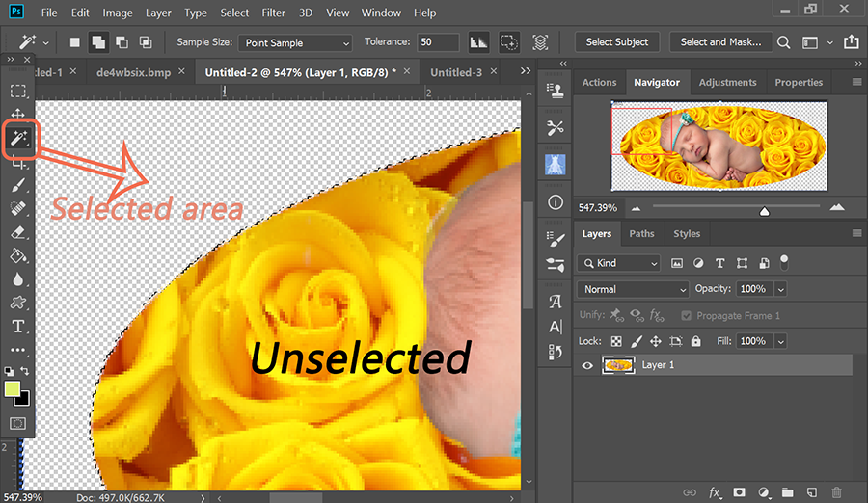Delete layer with trash icon
Image resolution: width=868 pixels, height=503 pixels.
click(x=836, y=492)
